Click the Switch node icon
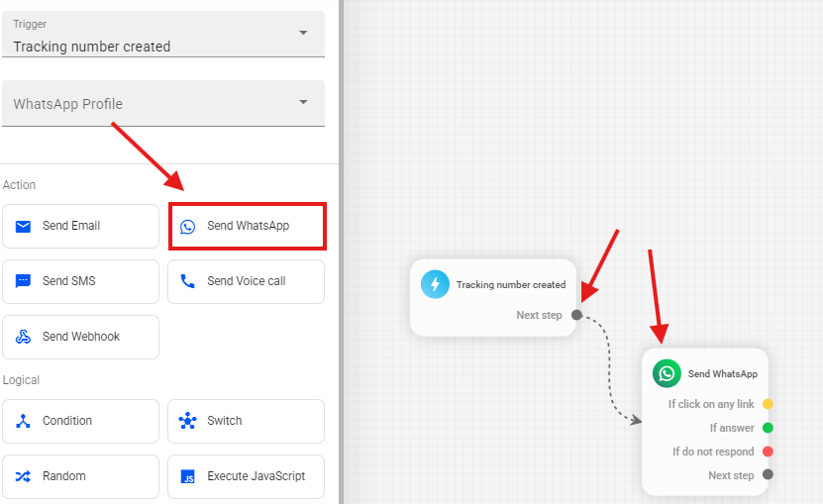 [188, 421]
